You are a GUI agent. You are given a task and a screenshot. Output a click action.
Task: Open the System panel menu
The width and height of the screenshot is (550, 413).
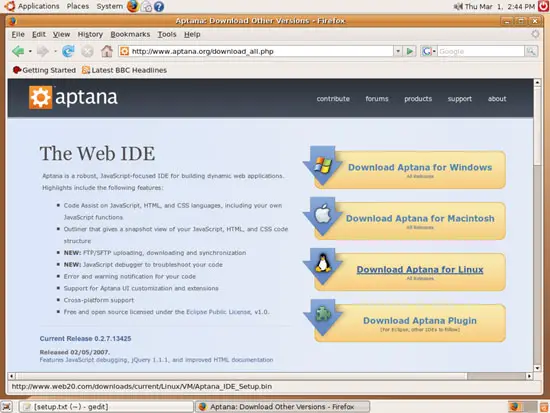click(x=109, y=6)
